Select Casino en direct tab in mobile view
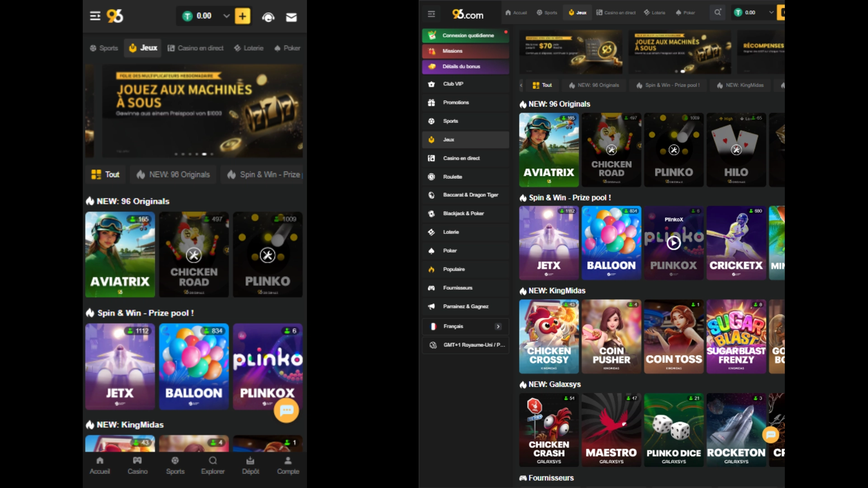The height and width of the screenshot is (488, 868). pyautogui.click(x=195, y=48)
